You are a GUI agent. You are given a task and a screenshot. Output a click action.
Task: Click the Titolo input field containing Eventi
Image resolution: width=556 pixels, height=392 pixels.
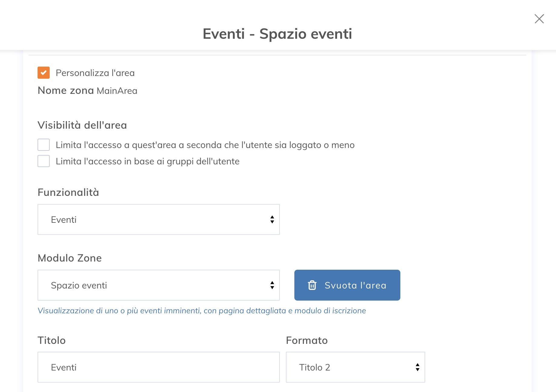point(158,367)
